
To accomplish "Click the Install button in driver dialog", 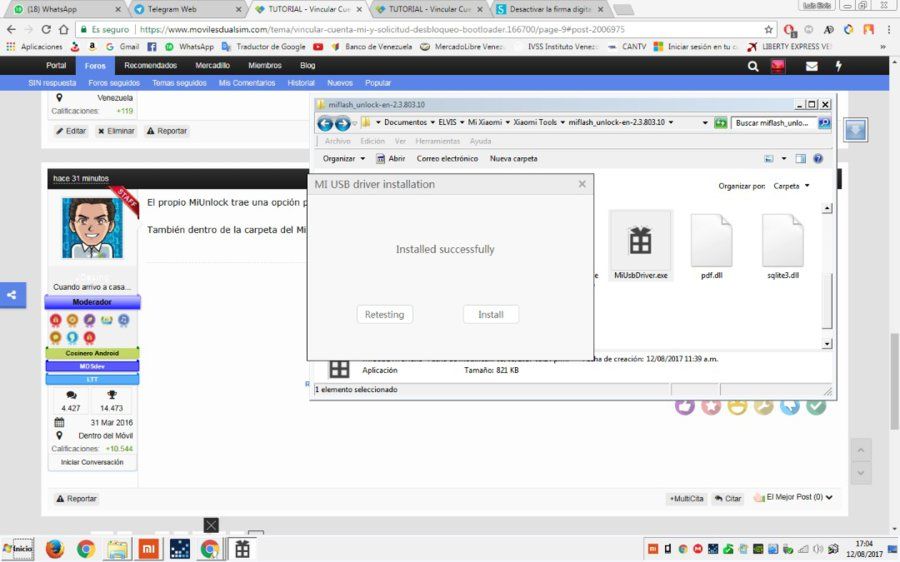I will [x=490, y=315].
